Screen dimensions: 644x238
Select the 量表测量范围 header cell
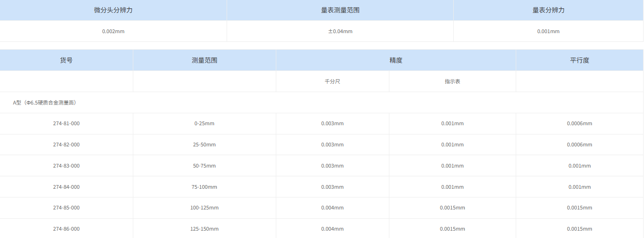coord(340,10)
